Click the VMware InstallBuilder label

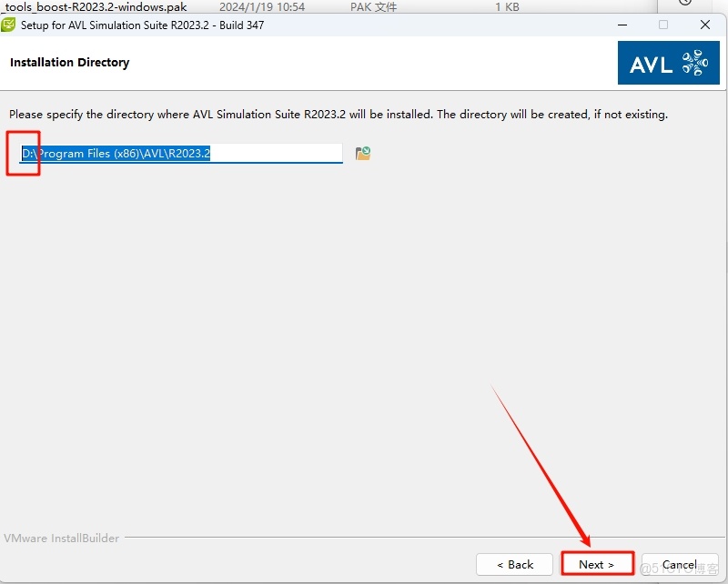pyautogui.click(x=61, y=538)
